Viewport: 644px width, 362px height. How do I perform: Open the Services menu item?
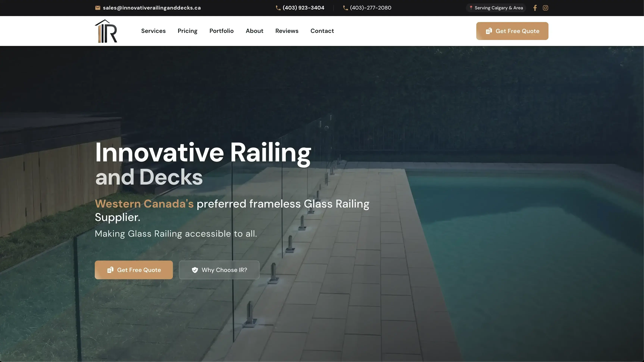click(x=153, y=31)
